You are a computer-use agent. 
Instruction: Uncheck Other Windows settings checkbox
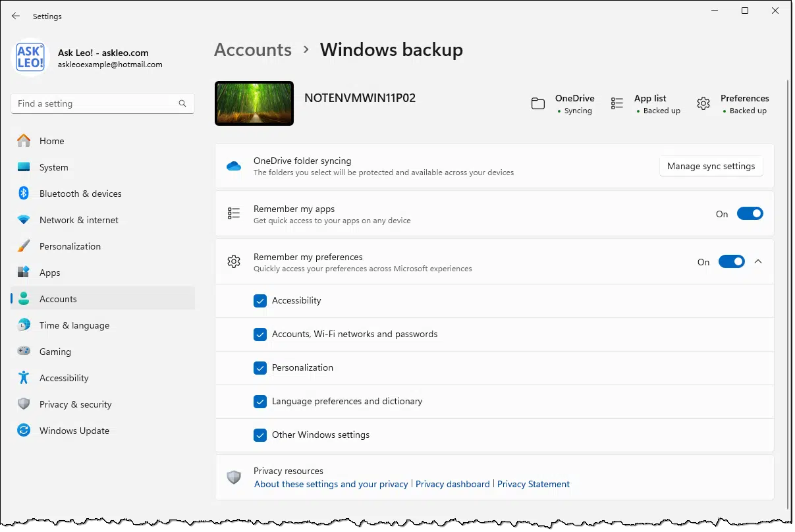(260, 435)
